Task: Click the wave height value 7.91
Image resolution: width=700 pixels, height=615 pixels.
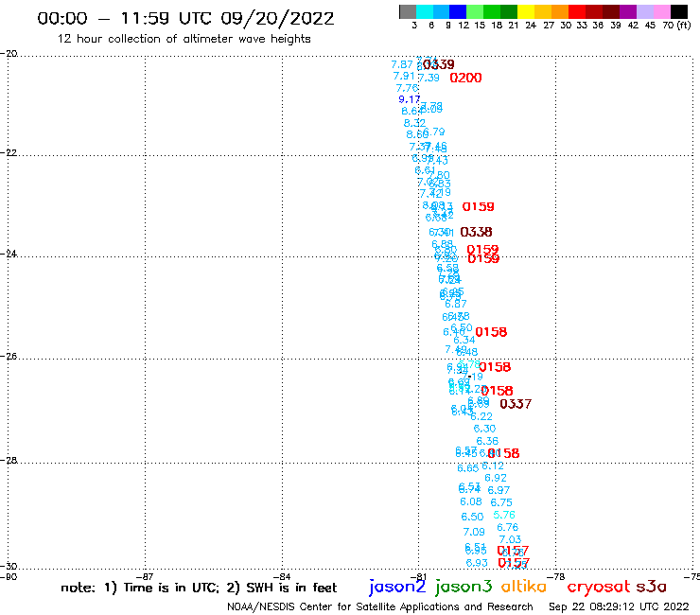Action: tap(404, 76)
